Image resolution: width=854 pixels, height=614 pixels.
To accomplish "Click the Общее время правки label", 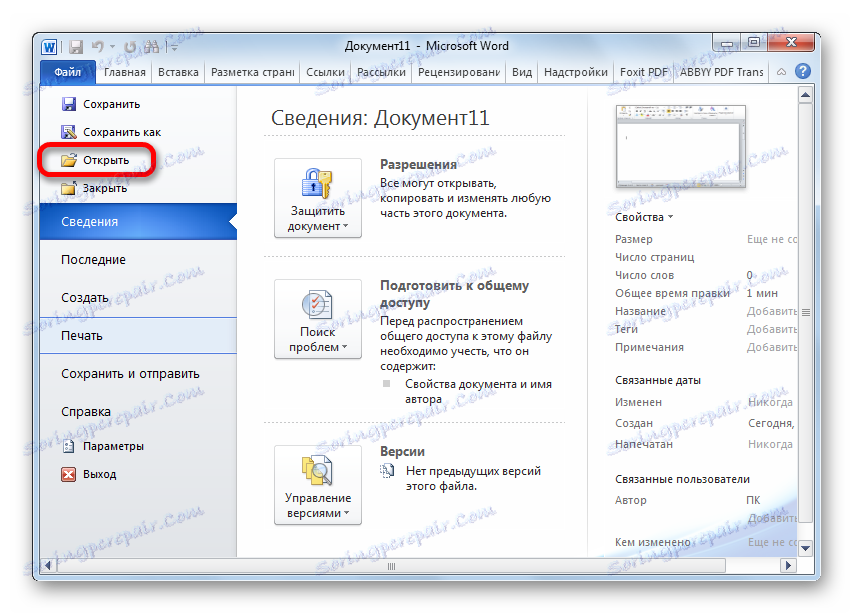I will [x=672, y=293].
